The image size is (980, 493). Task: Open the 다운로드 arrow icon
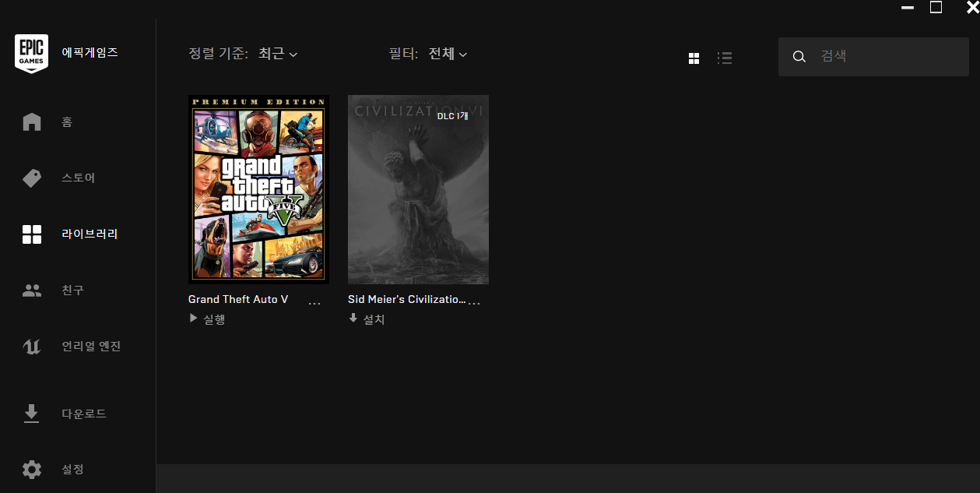pos(32,414)
